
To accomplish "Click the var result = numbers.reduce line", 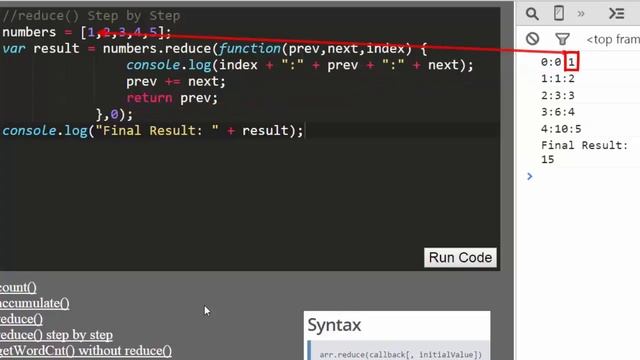I will click(x=214, y=49).
